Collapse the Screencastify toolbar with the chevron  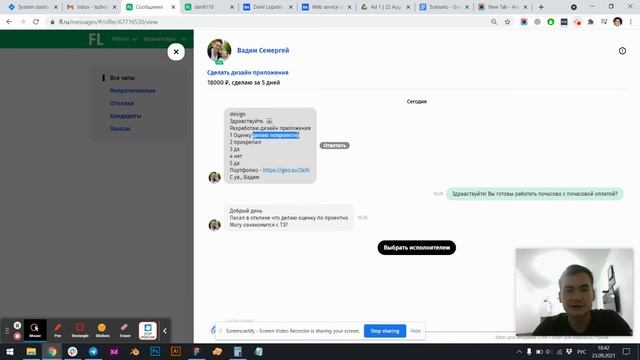(x=165, y=331)
